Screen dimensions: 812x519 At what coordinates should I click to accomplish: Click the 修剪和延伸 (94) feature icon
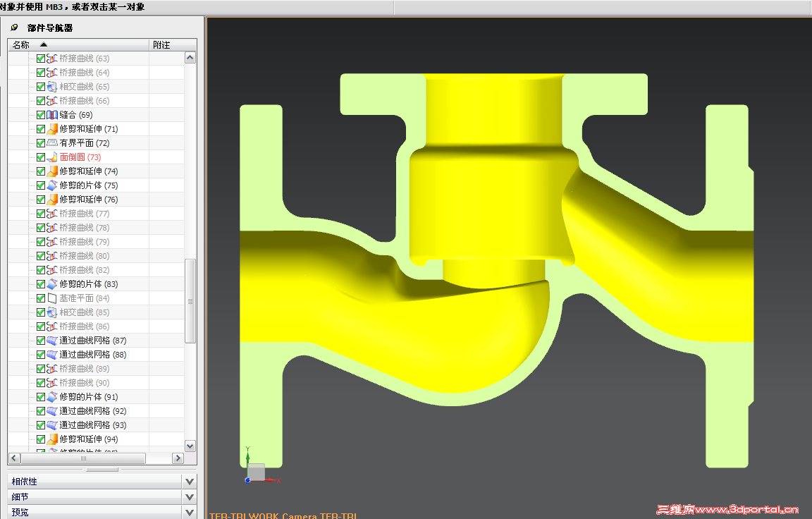tap(52, 439)
